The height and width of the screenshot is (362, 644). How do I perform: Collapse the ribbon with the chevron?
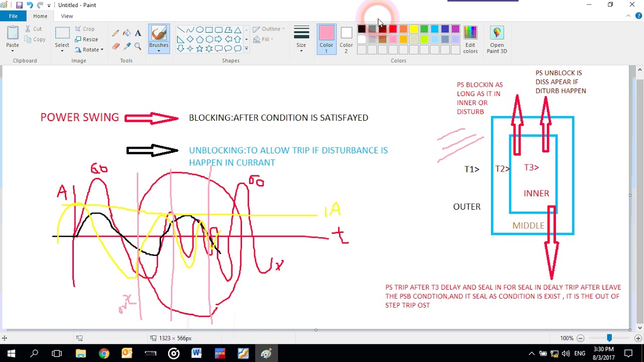(628, 16)
